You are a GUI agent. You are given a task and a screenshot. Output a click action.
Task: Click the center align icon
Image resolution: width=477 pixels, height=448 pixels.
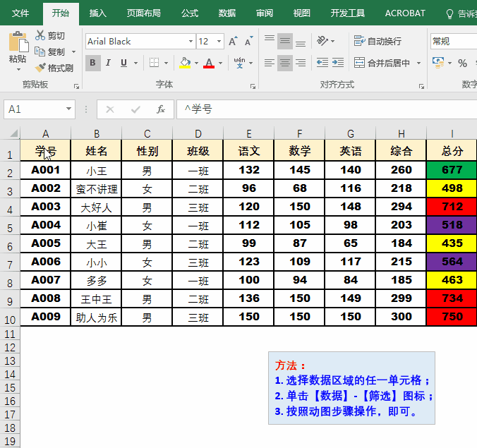tap(285, 63)
